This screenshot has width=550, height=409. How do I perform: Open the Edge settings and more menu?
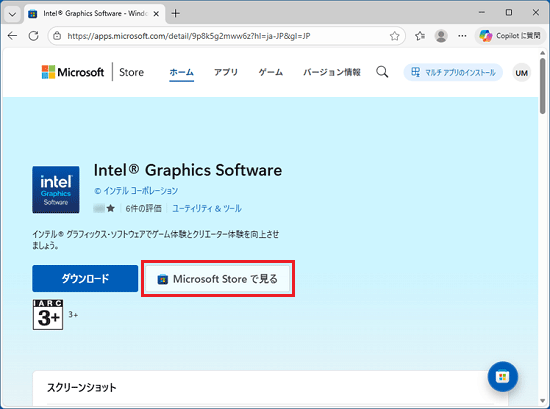coord(462,36)
